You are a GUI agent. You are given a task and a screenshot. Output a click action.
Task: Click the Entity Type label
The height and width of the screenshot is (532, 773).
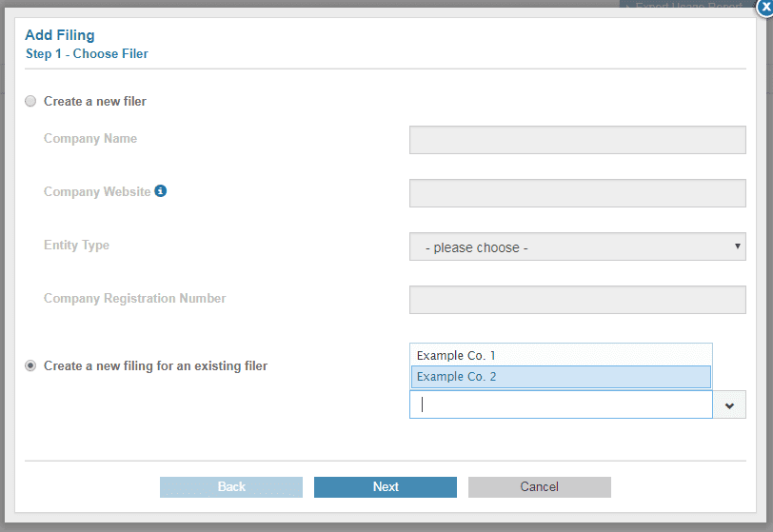point(76,245)
